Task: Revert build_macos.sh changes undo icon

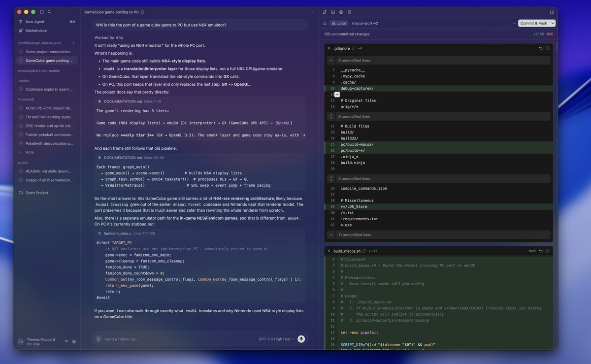Action: [x=540, y=251]
